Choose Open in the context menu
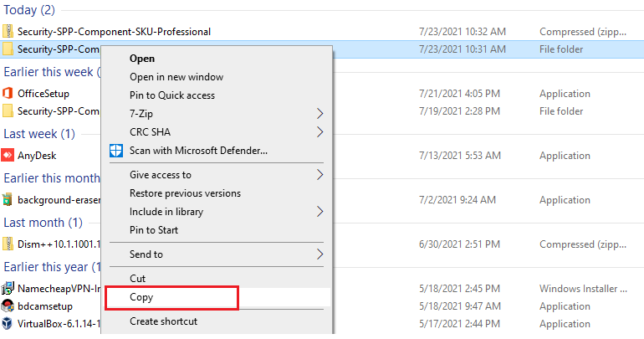Image resolution: width=644 pixels, height=339 pixels. [142, 59]
